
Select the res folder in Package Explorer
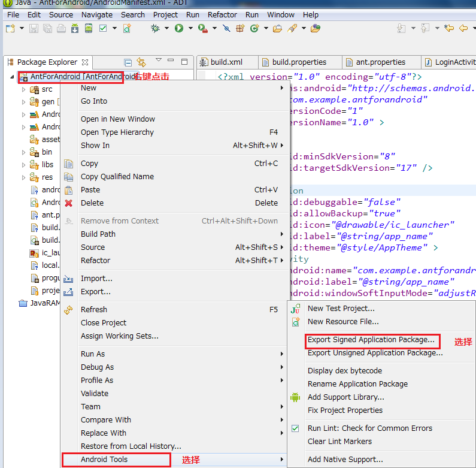[x=47, y=177]
